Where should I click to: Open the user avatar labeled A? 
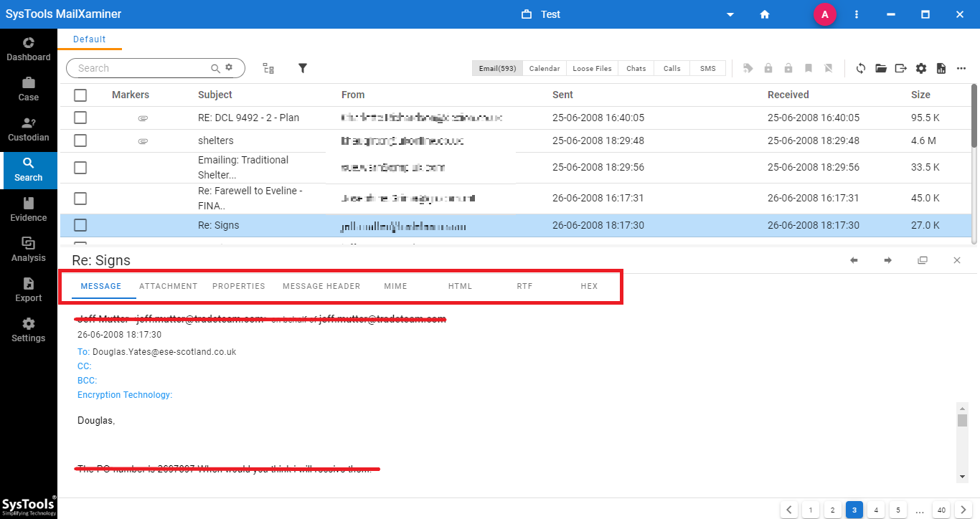825,14
